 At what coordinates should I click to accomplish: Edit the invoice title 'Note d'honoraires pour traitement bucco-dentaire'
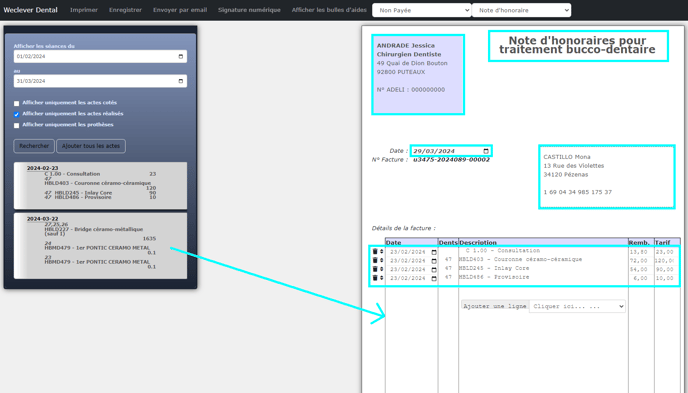pos(578,45)
